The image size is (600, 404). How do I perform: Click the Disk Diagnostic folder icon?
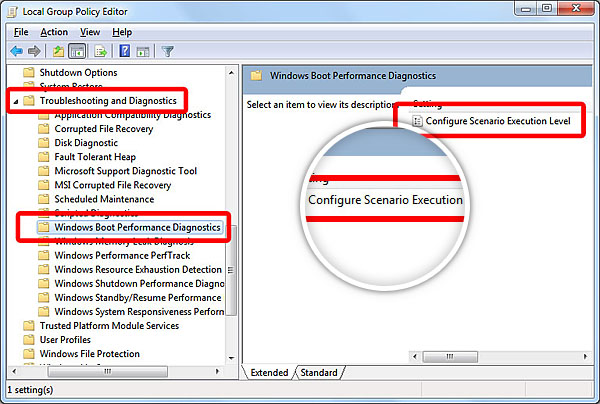44,143
